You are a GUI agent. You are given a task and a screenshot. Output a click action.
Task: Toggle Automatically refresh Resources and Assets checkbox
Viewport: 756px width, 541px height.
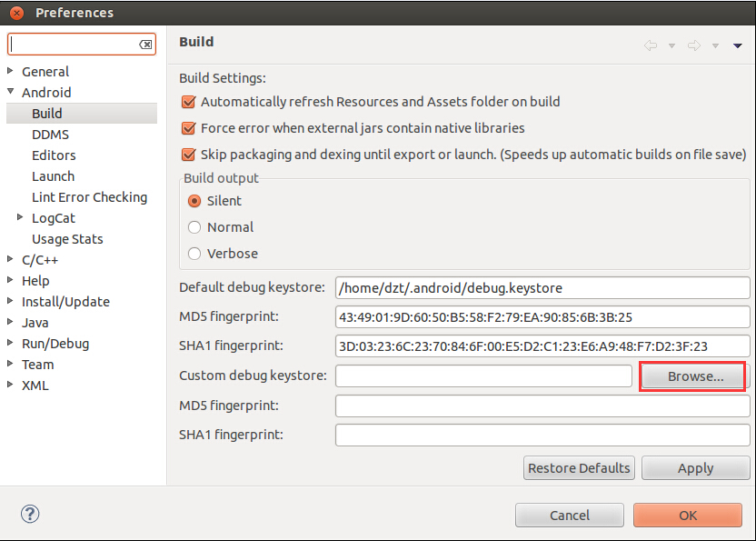[188, 102]
